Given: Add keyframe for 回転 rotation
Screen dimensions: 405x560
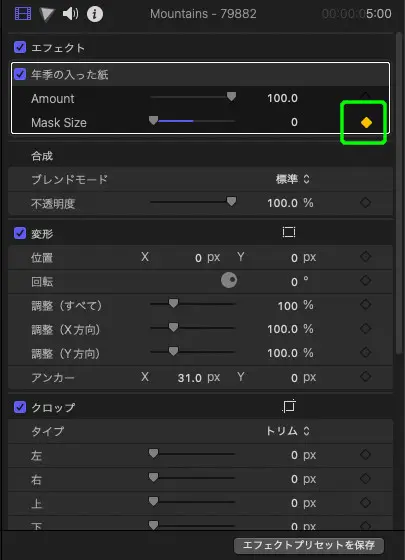Looking at the screenshot, I should [365, 281].
